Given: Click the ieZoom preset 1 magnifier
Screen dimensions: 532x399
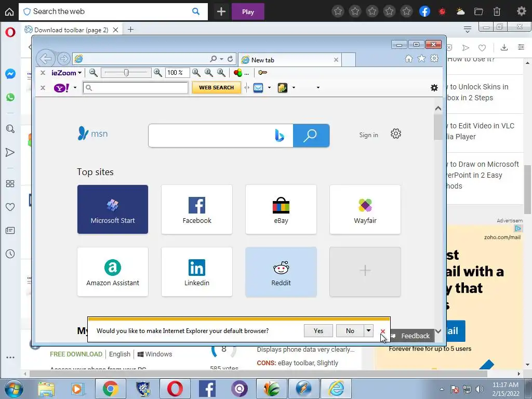Looking at the screenshot, I should coord(196,73).
